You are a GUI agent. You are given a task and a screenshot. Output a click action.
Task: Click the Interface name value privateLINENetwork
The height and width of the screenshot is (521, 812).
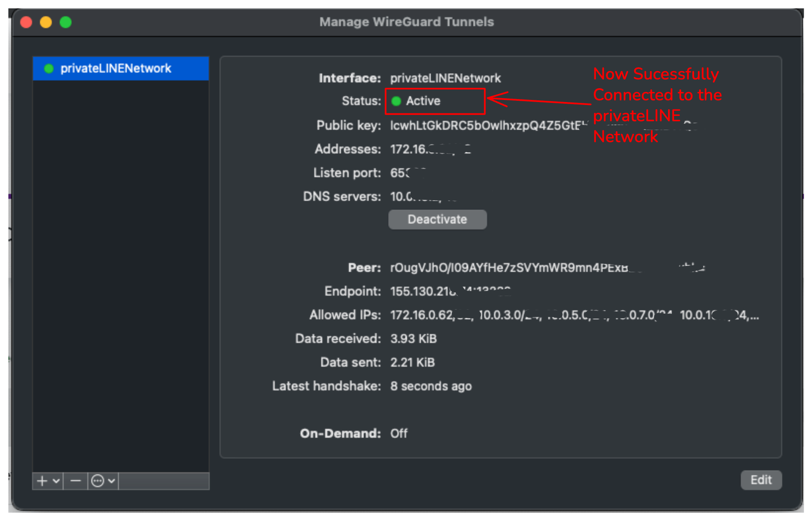click(x=445, y=78)
